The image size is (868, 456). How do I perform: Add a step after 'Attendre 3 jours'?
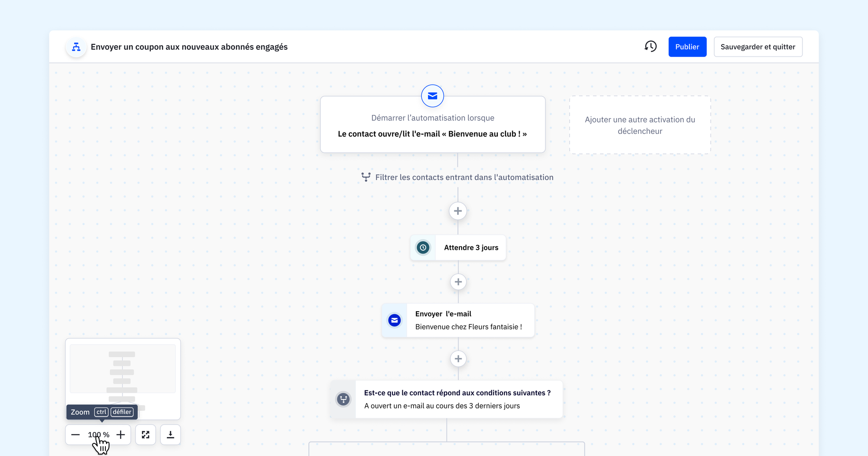coord(458,282)
